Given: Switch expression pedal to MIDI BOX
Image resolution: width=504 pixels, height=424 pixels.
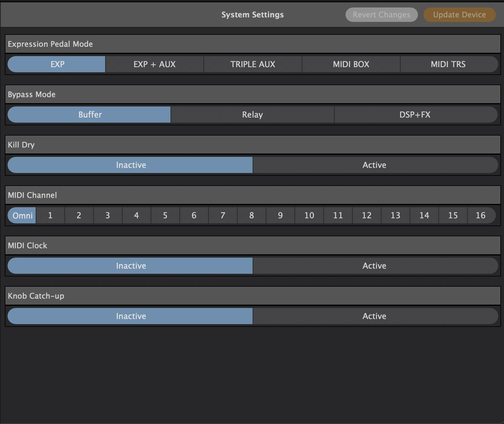Looking at the screenshot, I should point(351,64).
